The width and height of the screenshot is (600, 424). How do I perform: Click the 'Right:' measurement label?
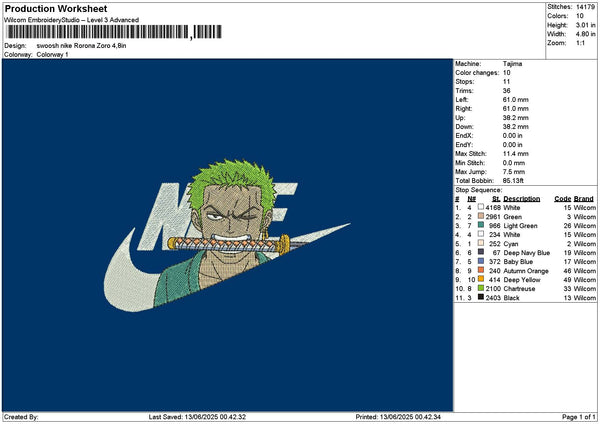coord(464,109)
